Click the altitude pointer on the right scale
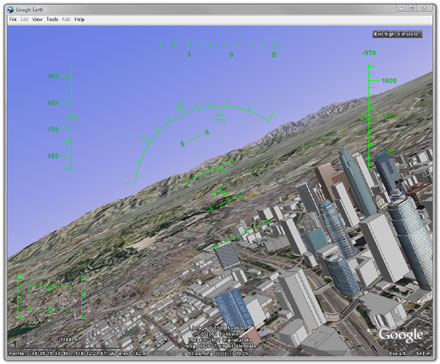440x364 pixels. [x=365, y=116]
